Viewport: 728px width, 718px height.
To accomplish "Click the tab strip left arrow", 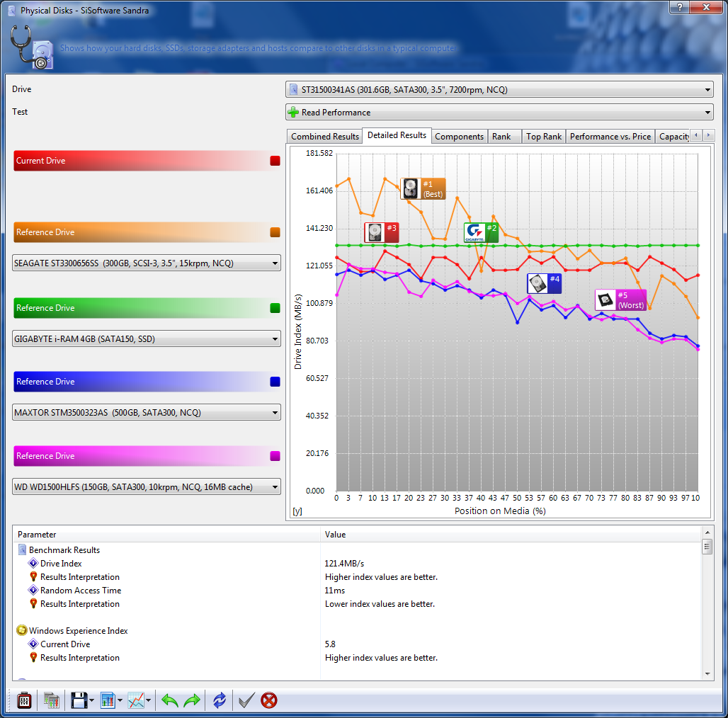I will pyautogui.click(x=696, y=135).
